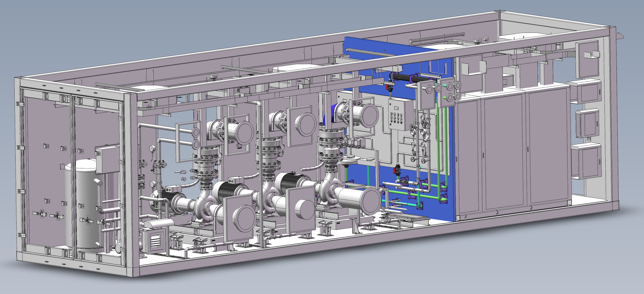Screen dimensions: 644x294
Task: Click the tall vertical green pipe on blue wall
Action: [x=438, y=140]
